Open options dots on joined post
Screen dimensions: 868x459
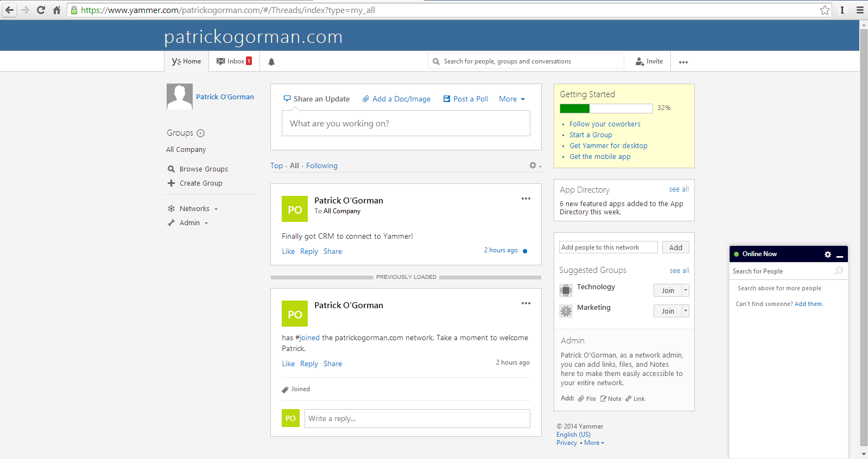tap(526, 303)
